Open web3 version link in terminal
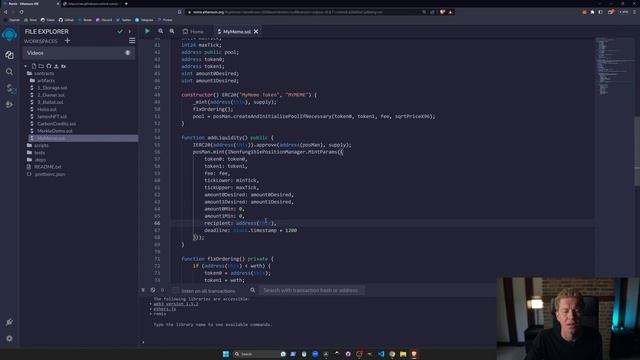Screen dimensions: 640x360 176,304
